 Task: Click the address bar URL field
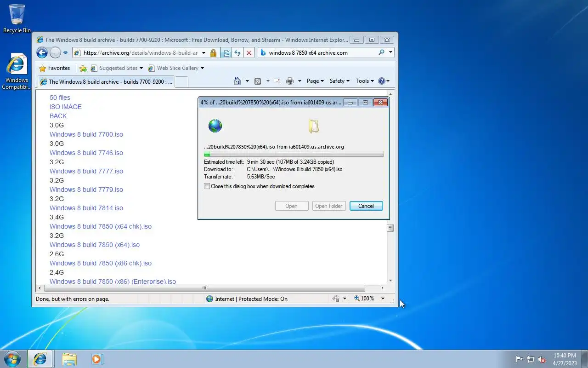click(x=140, y=53)
